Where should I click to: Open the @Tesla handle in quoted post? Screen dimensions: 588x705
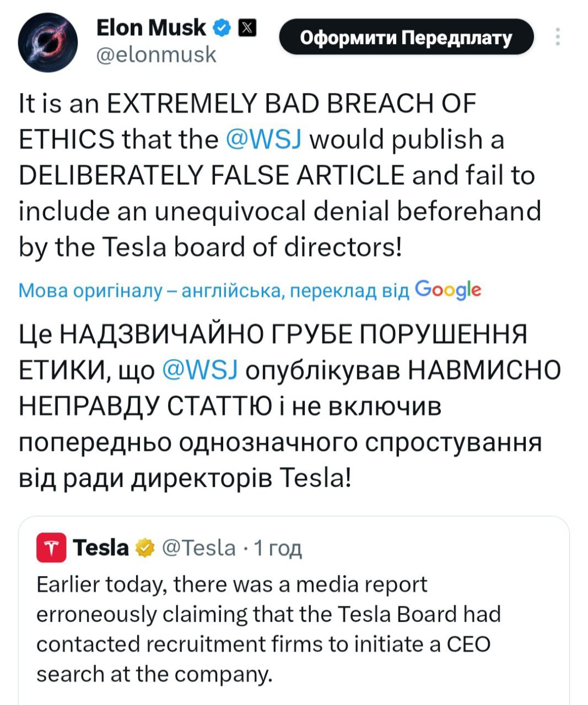pyautogui.click(x=198, y=548)
